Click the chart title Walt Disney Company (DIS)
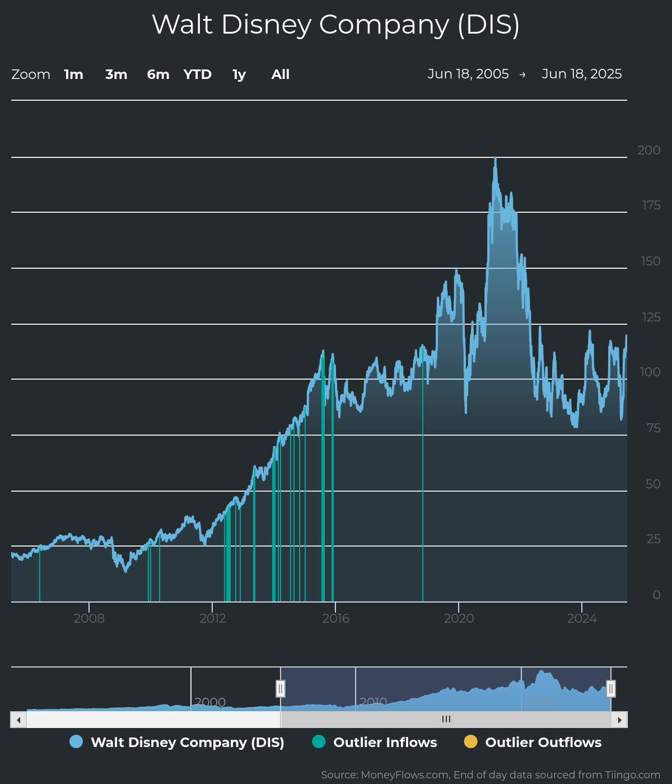The height and width of the screenshot is (784, 672). [336, 25]
